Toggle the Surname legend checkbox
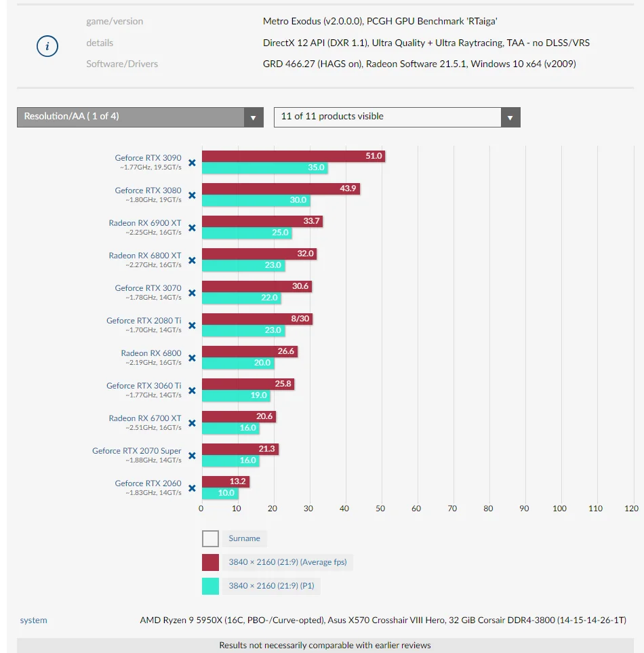The height and width of the screenshot is (653, 644). coord(210,538)
